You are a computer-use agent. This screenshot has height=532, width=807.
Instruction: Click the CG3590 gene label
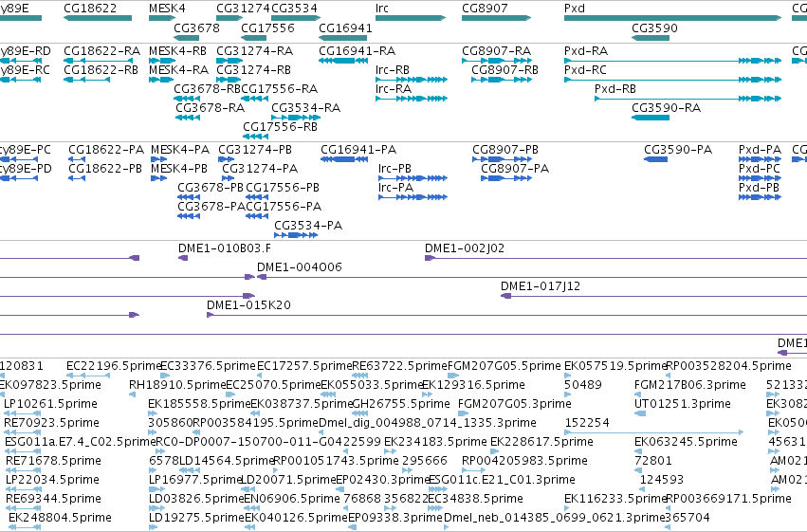click(654, 28)
